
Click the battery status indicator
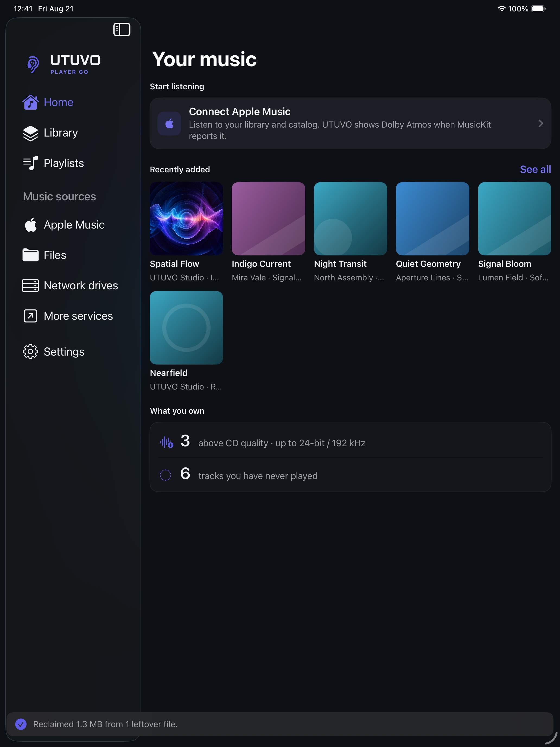point(538,9)
